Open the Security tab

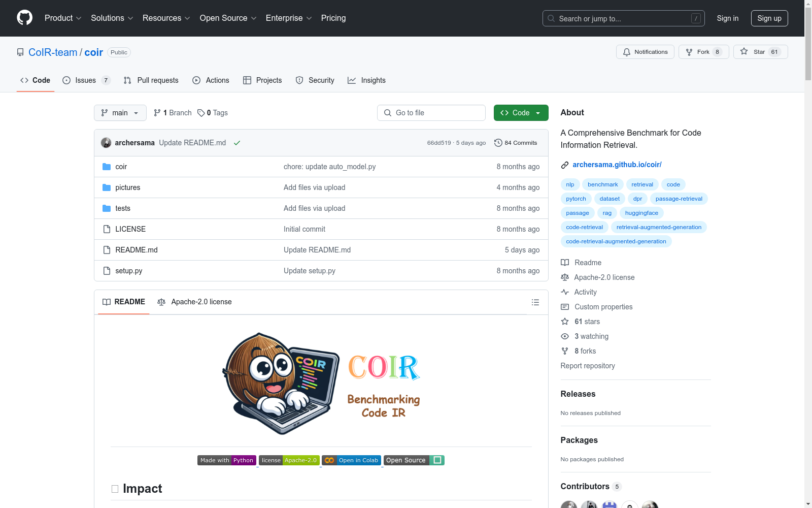[x=315, y=80]
